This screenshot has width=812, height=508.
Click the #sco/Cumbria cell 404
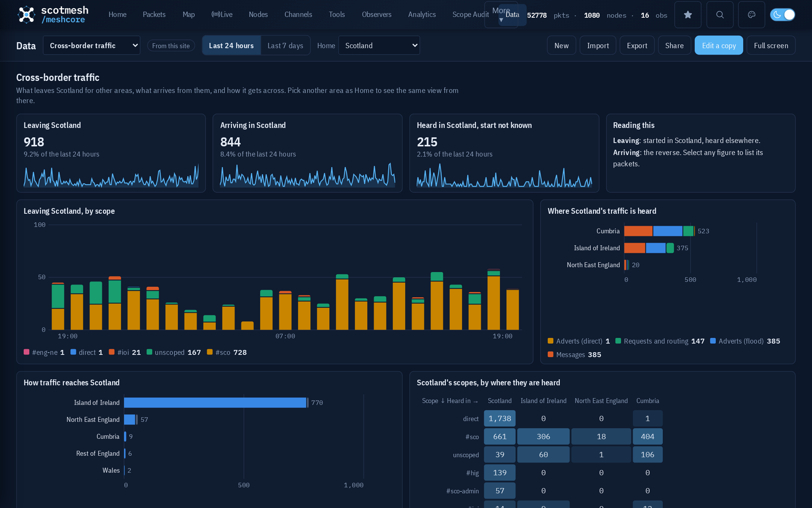(647, 437)
